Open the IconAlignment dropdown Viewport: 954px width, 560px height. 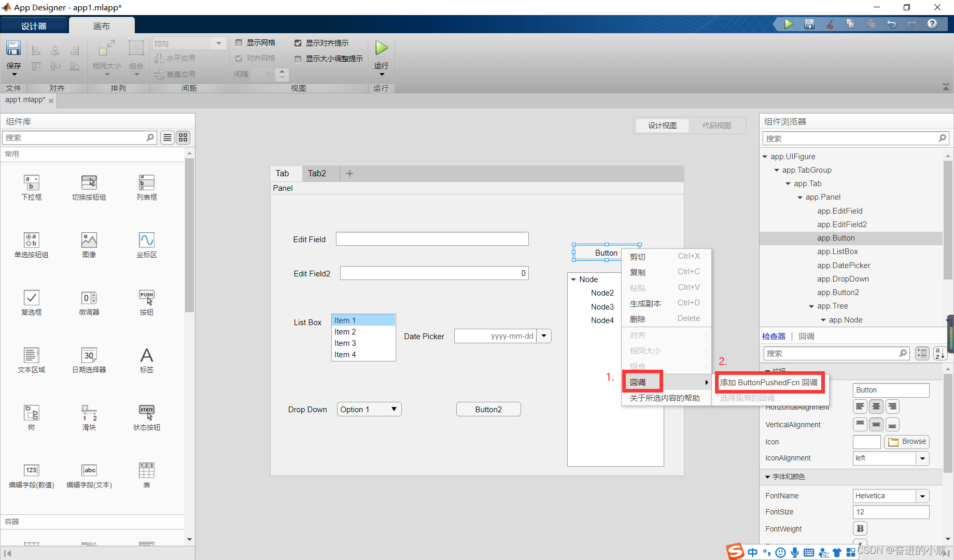[922, 458]
